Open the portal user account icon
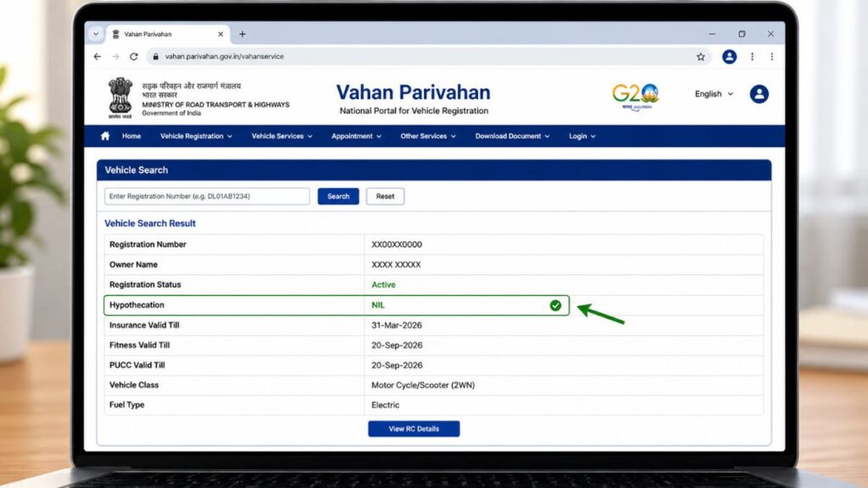 pyautogui.click(x=759, y=94)
